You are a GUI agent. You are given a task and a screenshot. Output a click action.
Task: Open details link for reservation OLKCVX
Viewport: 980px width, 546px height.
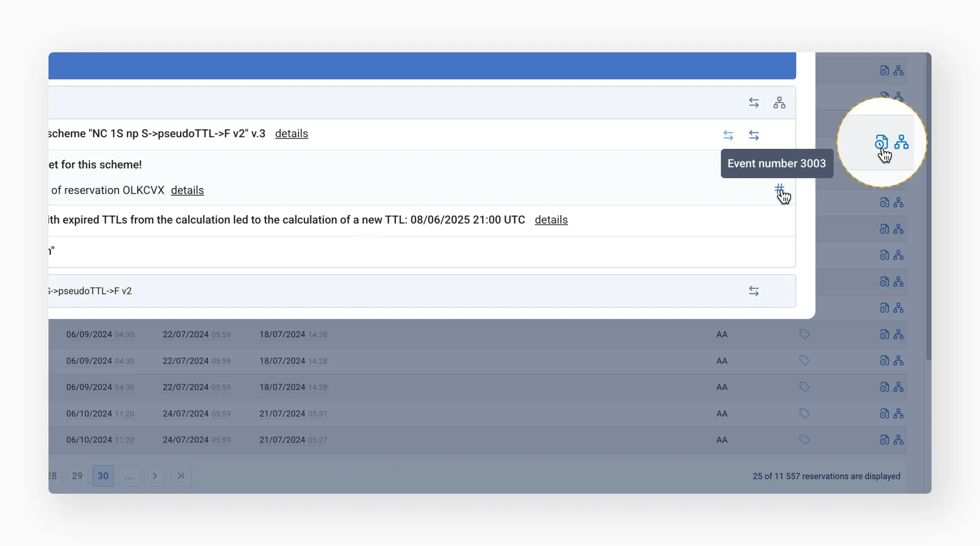(x=187, y=190)
